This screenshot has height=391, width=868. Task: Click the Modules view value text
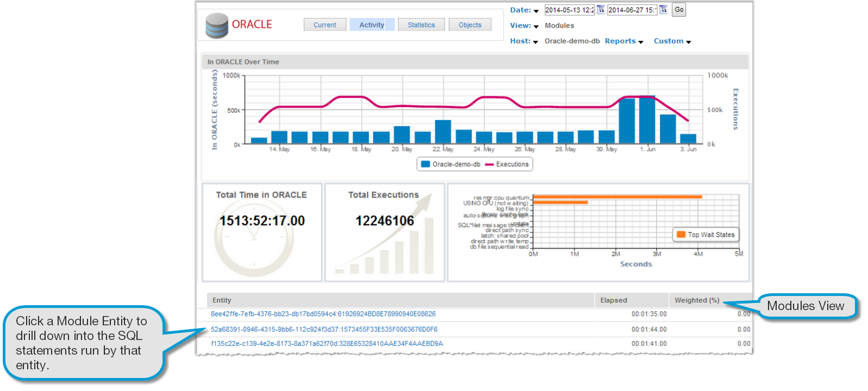[559, 26]
